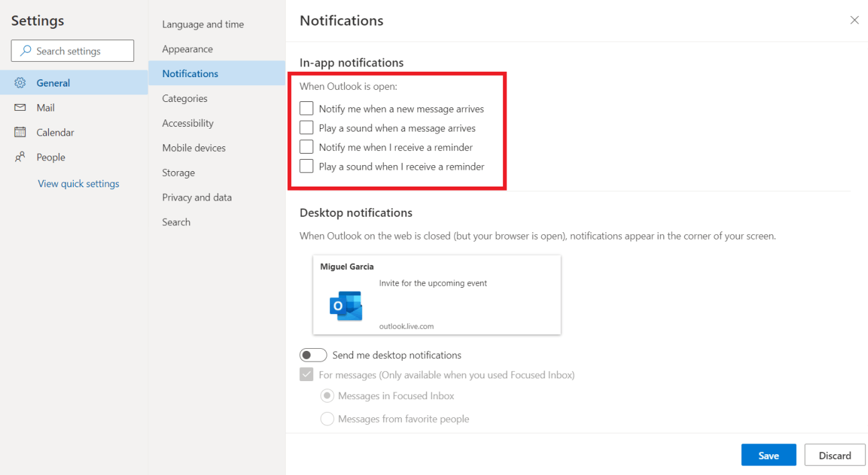Check Play a sound when a message arrives
868x475 pixels.
coord(307,127)
